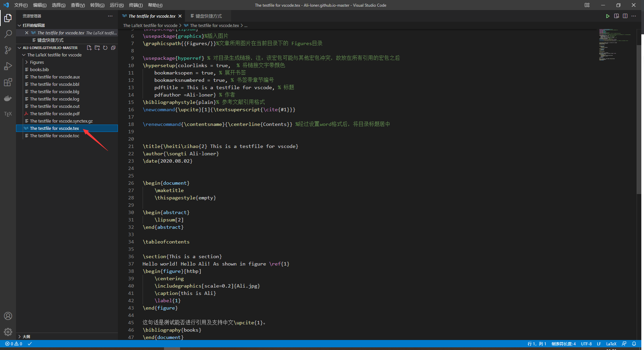Toggle the layout customization icon in title bar

coord(587,5)
